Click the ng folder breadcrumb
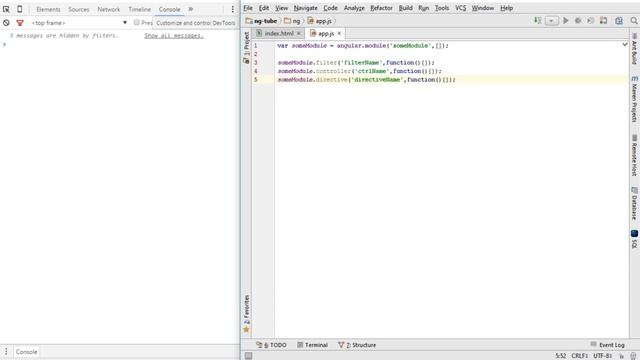640x360 pixels. tap(292, 20)
